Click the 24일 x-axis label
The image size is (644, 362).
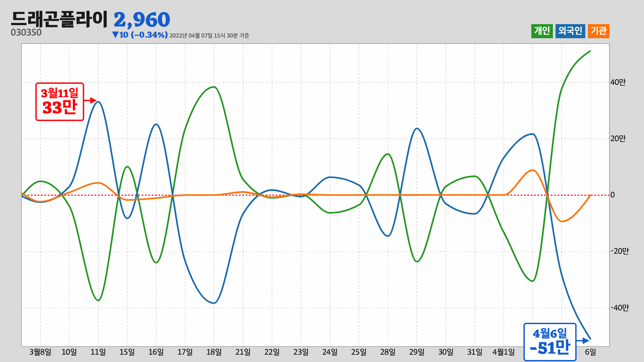[x=330, y=352]
